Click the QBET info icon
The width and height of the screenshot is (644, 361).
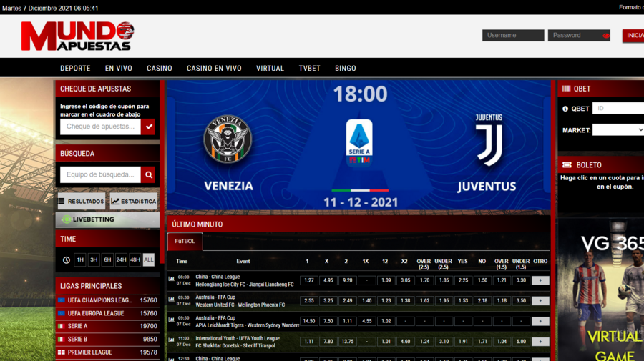tap(565, 109)
